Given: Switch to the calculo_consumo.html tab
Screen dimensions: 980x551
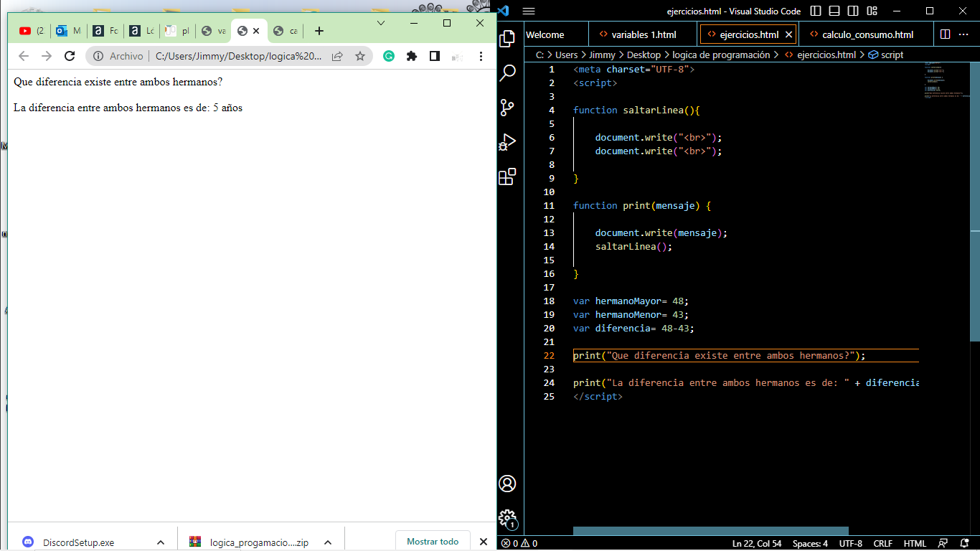Looking at the screenshot, I should click(867, 34).
